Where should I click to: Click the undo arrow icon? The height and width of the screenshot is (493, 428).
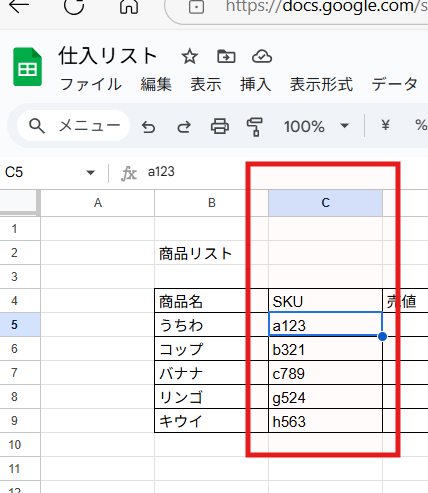(x=148, y=127)
